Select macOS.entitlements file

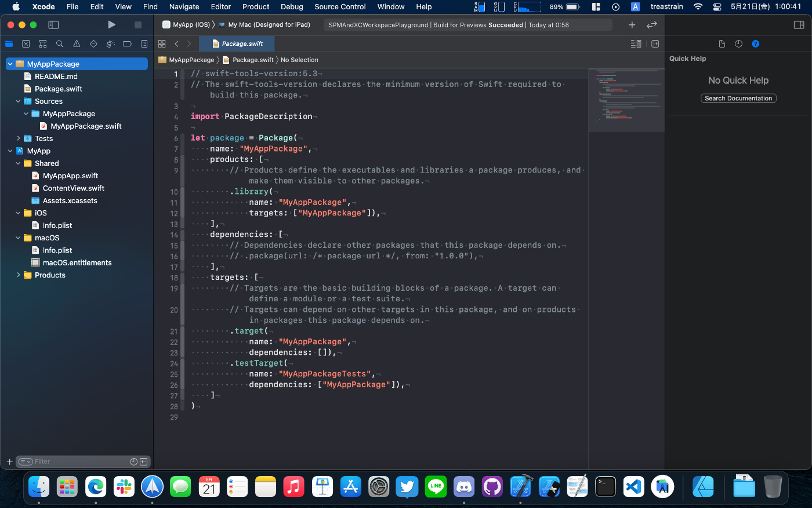(77, 263)
